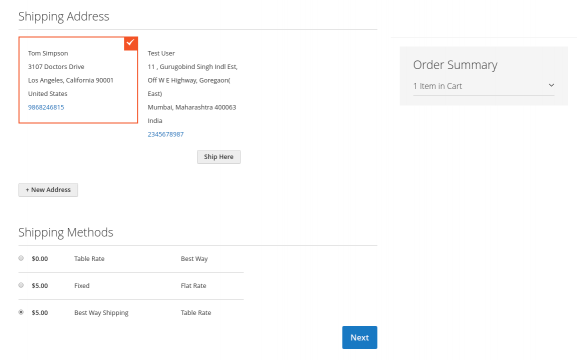The width and height of the screenshot is (588, 360).
Task: Click the Ship Here button
Action: (219, 157)
